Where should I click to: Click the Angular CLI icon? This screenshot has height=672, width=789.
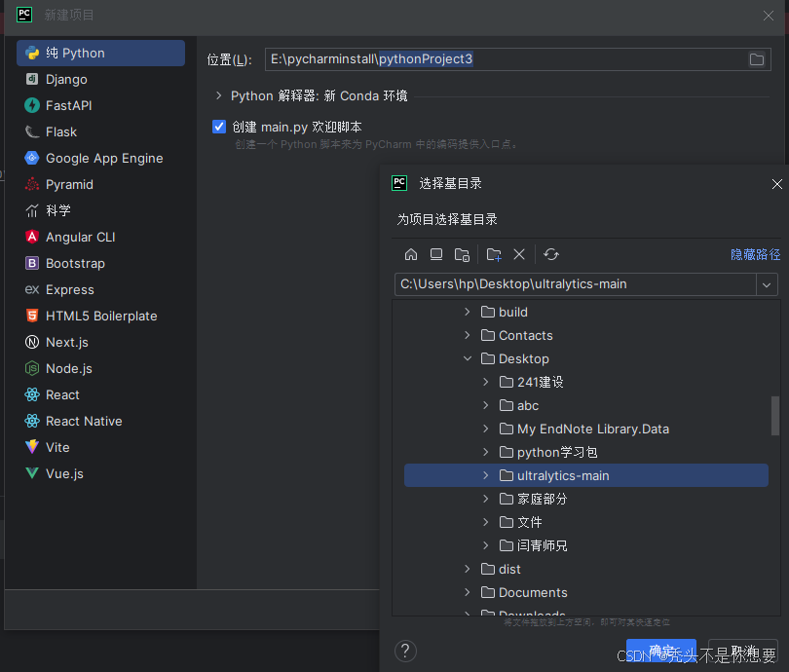point(32,237)
